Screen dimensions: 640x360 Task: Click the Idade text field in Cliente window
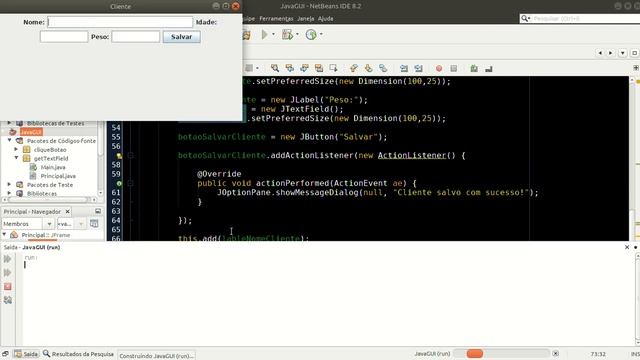[x=64, y=37]
